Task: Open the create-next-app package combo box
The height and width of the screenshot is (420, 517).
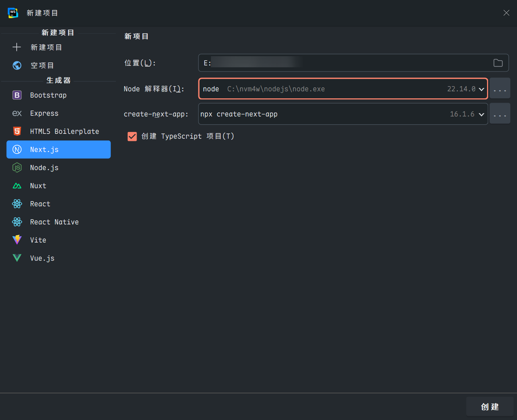Action: (x=343, y=114)
